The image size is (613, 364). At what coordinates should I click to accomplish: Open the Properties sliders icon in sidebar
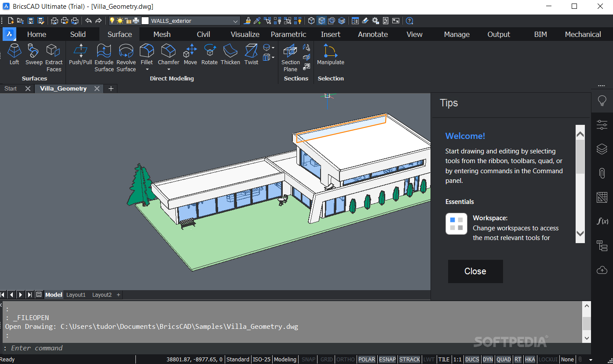(x=602, y=125)
